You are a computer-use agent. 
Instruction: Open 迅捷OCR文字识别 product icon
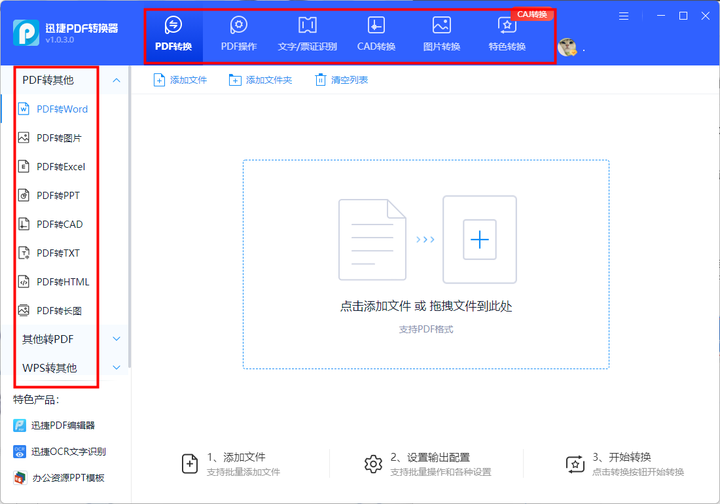(21, 451)
